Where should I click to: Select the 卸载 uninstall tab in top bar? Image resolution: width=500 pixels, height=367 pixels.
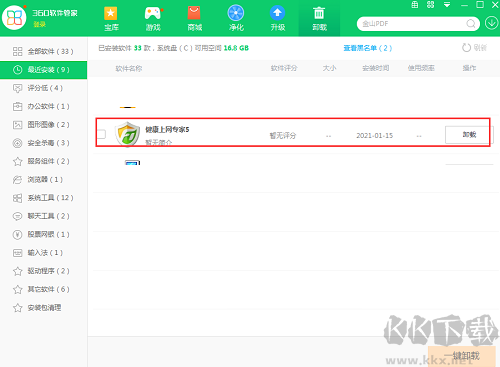tap(319, 19)
